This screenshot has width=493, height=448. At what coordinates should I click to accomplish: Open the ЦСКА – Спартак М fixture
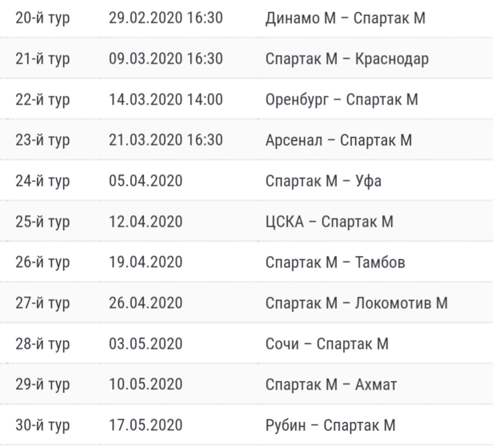329,222
